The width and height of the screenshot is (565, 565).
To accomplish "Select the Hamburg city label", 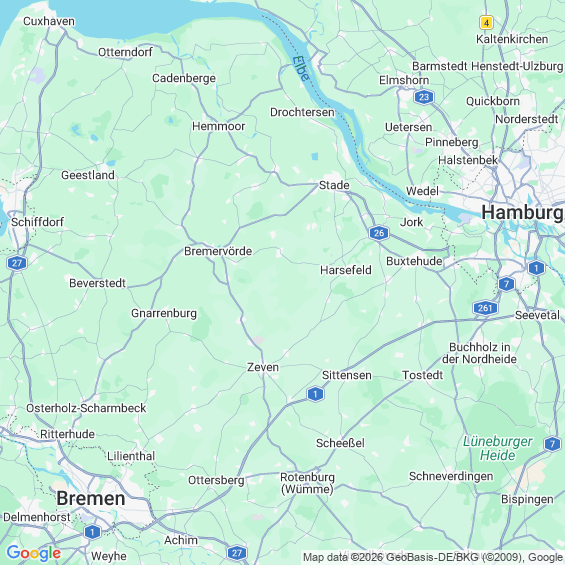I will (x=523, y=212).
